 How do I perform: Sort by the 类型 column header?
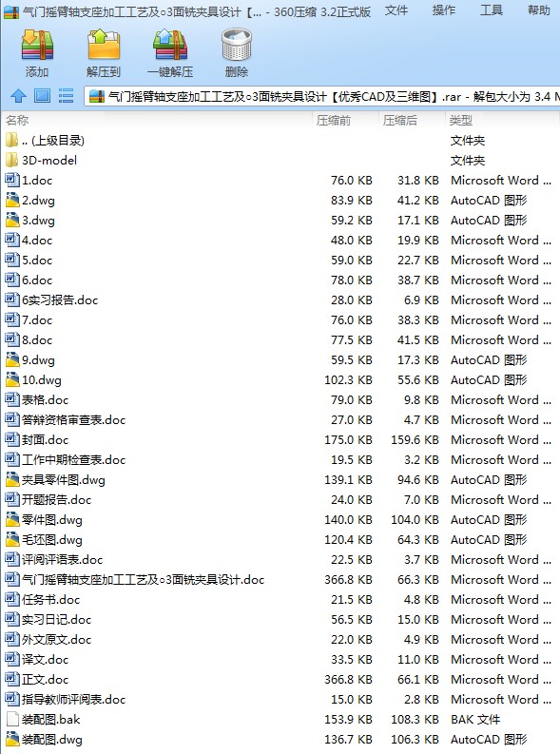pos(460,120)
